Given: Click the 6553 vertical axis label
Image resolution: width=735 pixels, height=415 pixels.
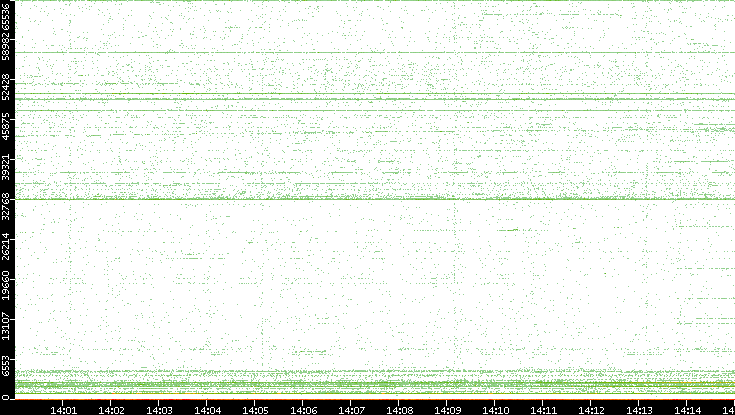Looking at the screenshot, I should pyautogui.click(x=6, y=366).
